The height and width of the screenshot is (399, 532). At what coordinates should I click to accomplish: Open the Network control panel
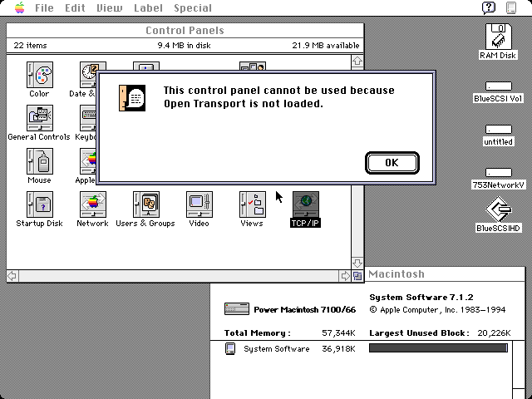pyautogui.click(x=92, y=204)
